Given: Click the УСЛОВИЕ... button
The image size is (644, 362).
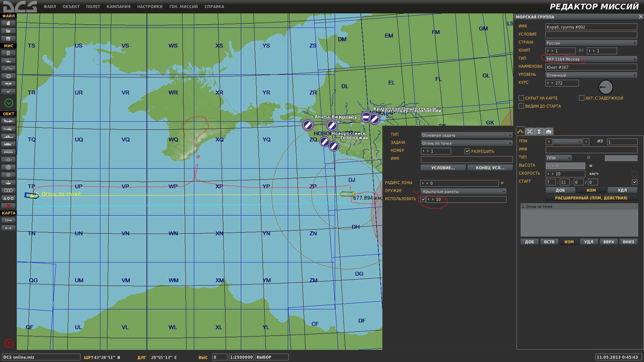Looking at the screenshot, I should pos(443,168).
